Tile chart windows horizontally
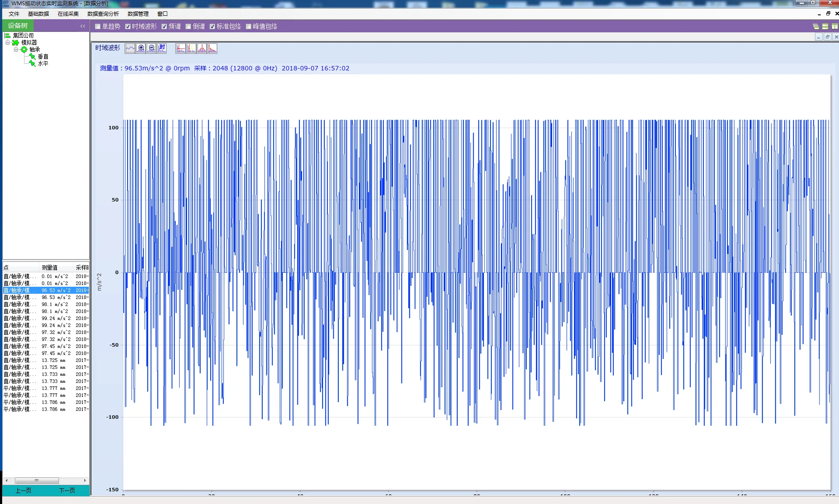Viewport: 839px width, 504px height. (825, 26)
